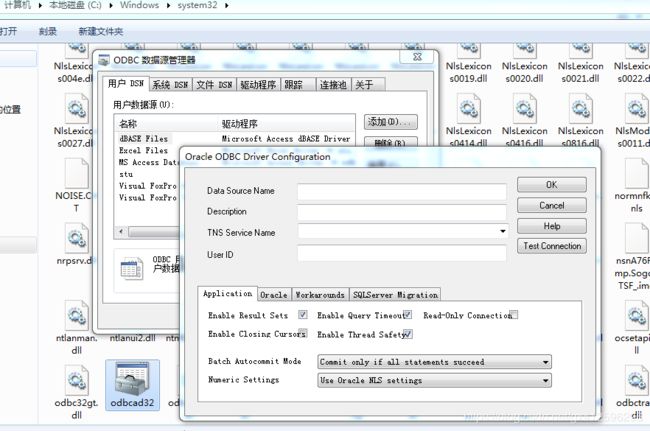650x431 pixels.
Task: Click the ODBC data source manager title icon
Action: [x=104, y=60]
